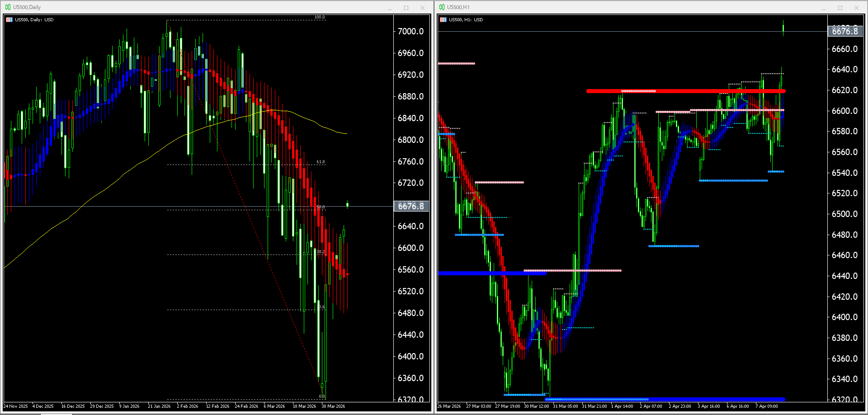Click the '24 Nov 2025' date on Daily time axis
The height and width of the screenshot is (415, 868).
click(16, 406)
